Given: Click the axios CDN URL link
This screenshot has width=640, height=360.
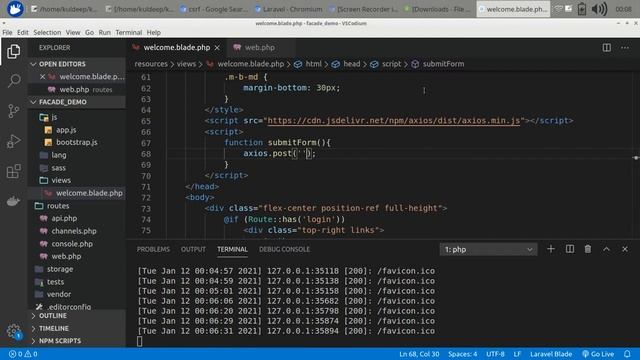Looking at the screenshot, I should pyautogui.click(x=393, y=121).
